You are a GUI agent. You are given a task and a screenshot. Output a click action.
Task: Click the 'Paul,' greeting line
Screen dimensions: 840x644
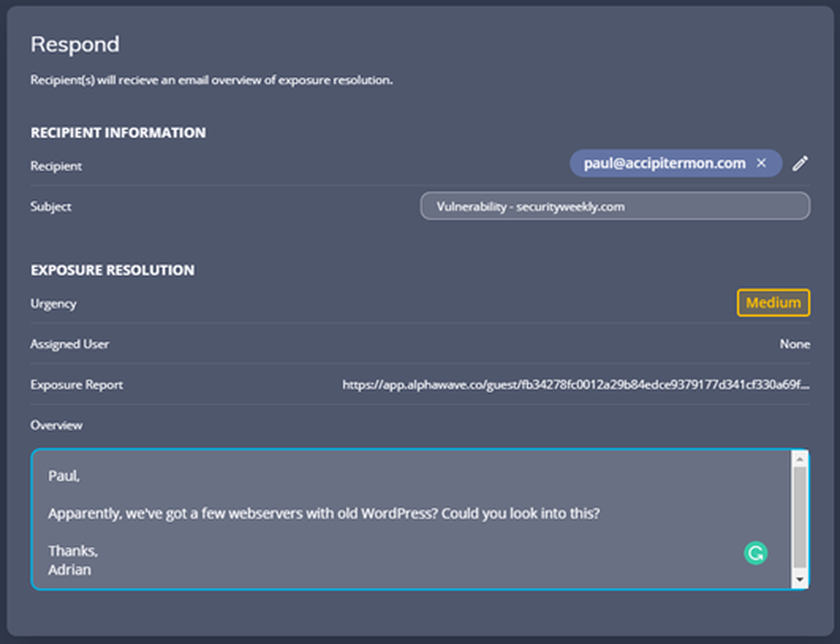[64, 476]
